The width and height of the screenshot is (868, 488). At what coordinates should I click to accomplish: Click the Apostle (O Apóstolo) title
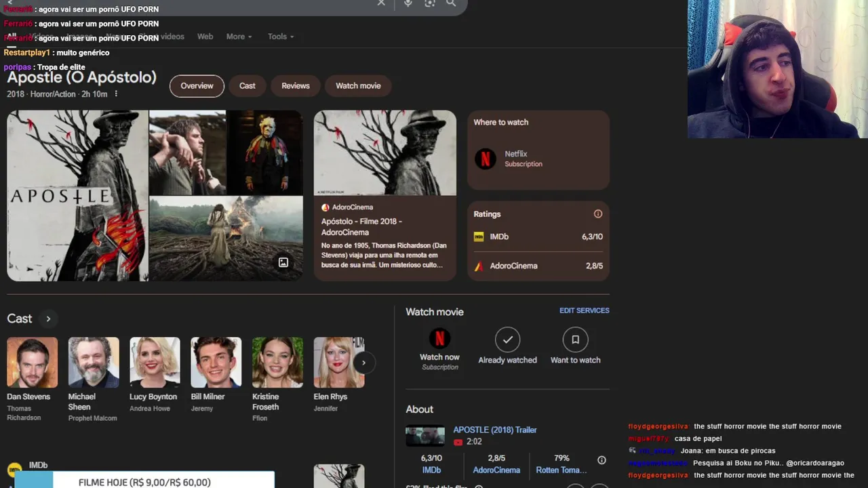coord(81,77)
